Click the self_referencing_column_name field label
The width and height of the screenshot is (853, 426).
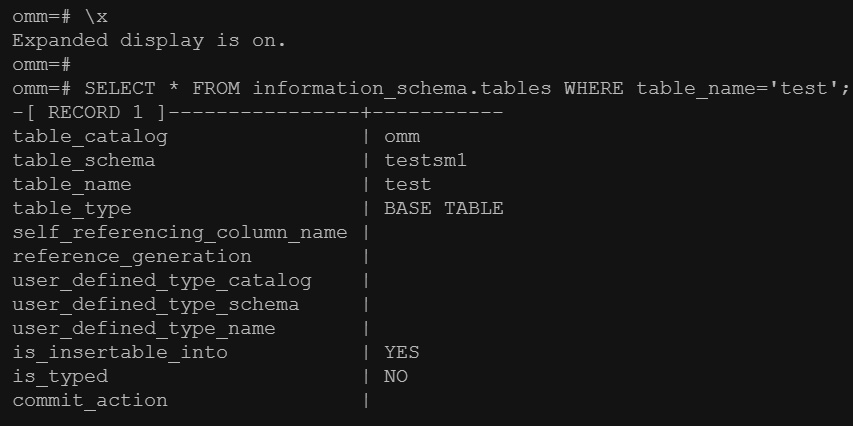[180, 232]
